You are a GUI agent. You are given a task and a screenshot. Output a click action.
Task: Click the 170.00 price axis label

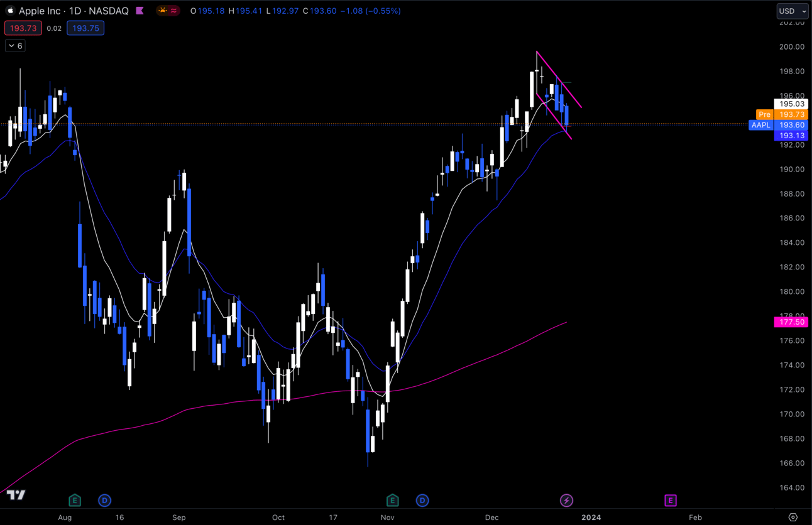click(792, 414)
